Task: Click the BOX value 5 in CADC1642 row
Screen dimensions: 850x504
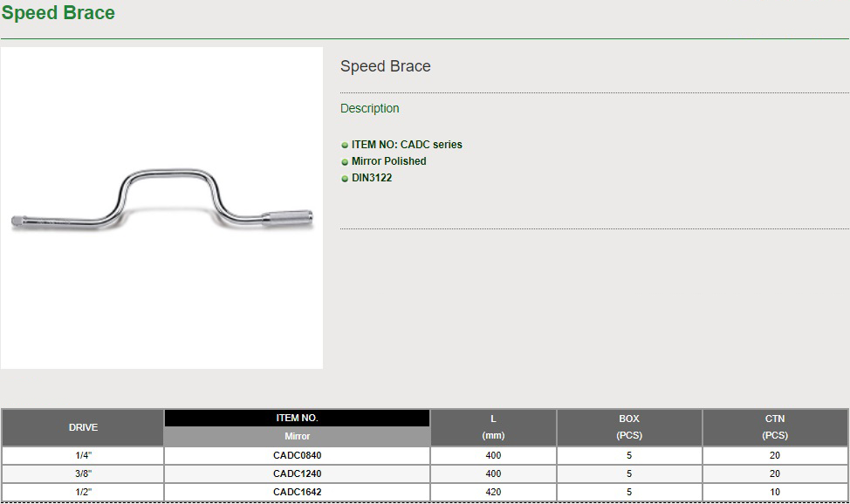Action: tap(629, 492)
